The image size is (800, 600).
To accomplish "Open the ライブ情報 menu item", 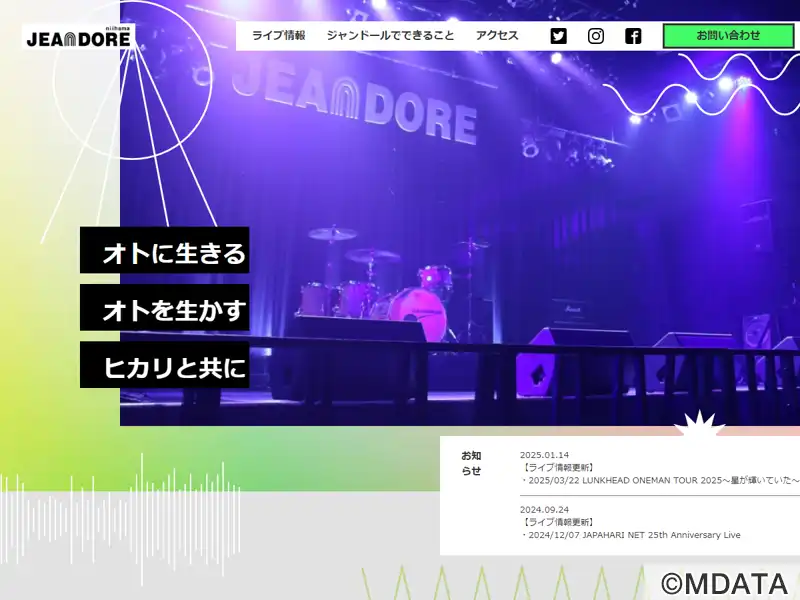I will (x=279, y=36).
